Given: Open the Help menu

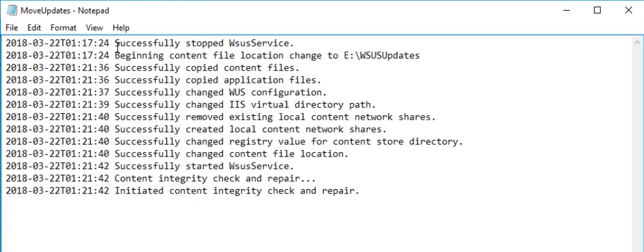Looking at the screenshot, I should pyautogui.click(x=121, y=27).
